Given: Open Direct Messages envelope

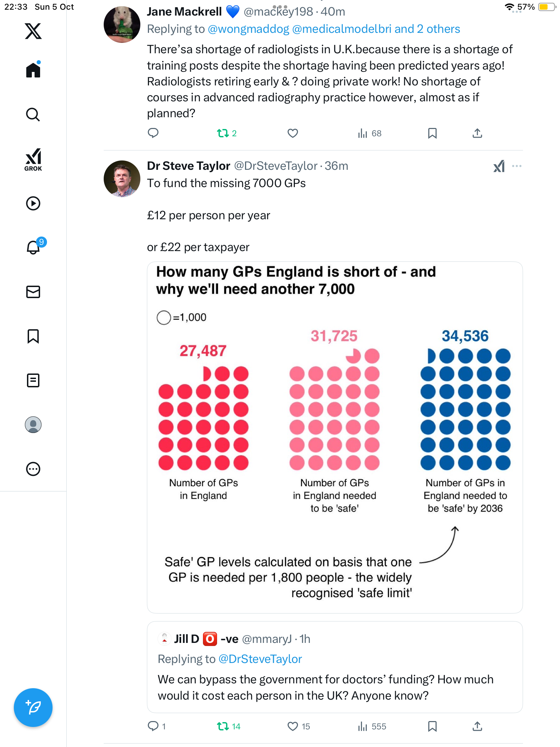Looking at the screenshot, I should click(x=33, y=292).
